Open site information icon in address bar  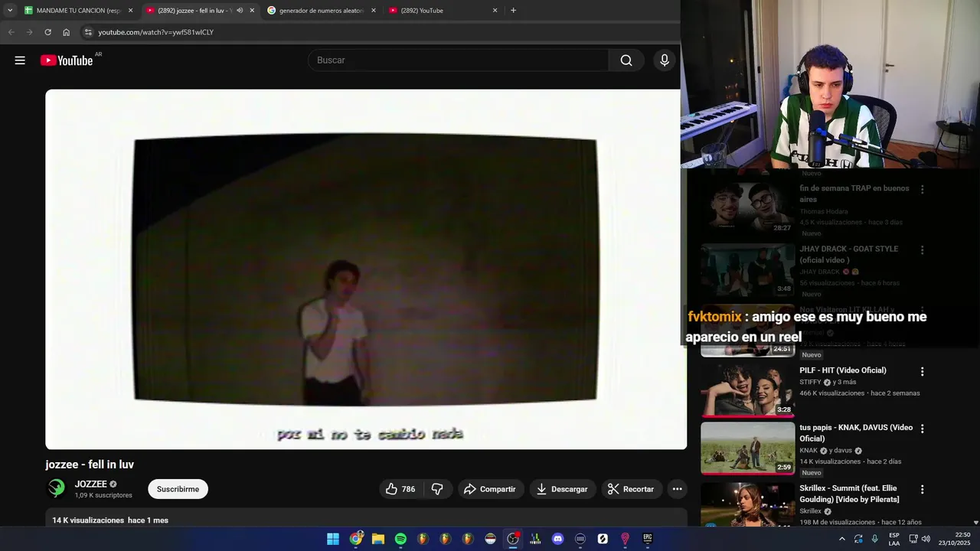[x=88, y=32]
